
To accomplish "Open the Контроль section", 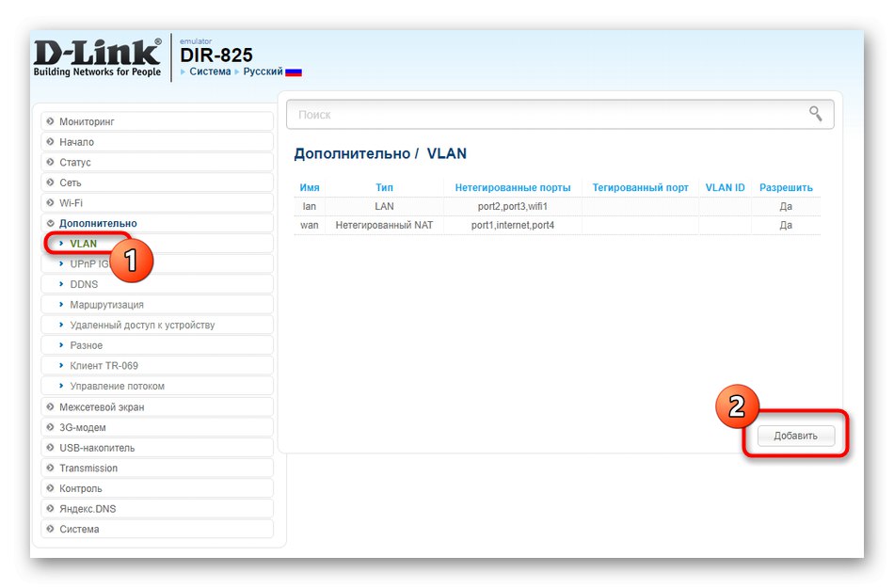I will (157, 488).
